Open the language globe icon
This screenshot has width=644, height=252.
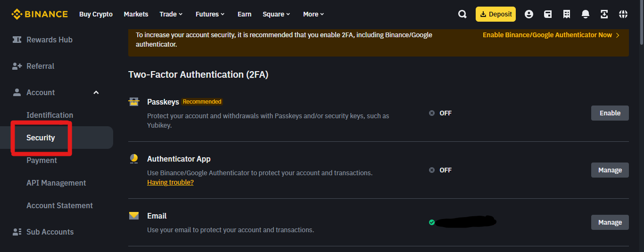pyautogui.click(x=623, y=14)
